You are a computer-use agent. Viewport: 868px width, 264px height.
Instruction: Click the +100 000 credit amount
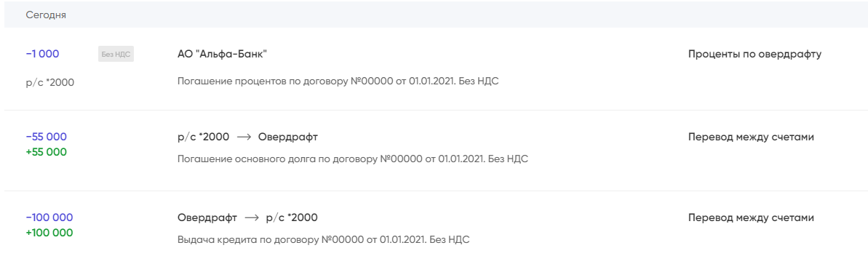point(49,233)
